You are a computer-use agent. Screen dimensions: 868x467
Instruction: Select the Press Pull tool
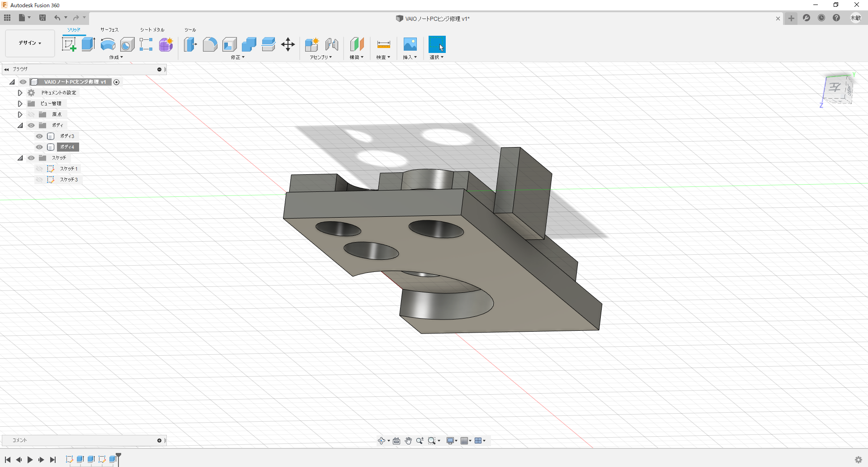point(190,44)
